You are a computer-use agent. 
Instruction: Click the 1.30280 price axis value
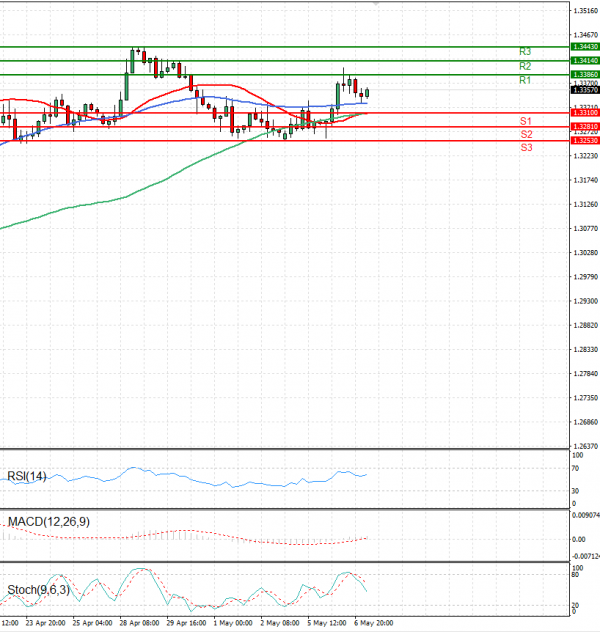[x=586, y=253]
